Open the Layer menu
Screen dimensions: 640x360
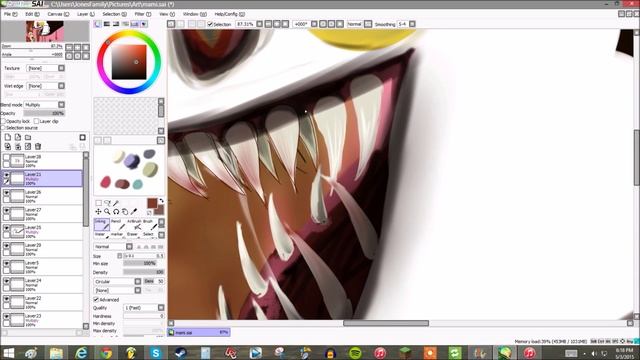(86, 14)
